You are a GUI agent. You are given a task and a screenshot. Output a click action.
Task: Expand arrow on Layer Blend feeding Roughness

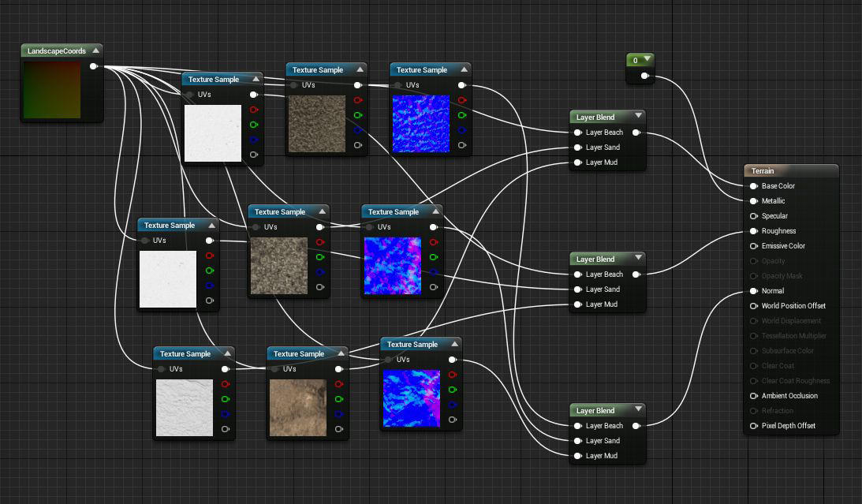(x=638, y=257)
